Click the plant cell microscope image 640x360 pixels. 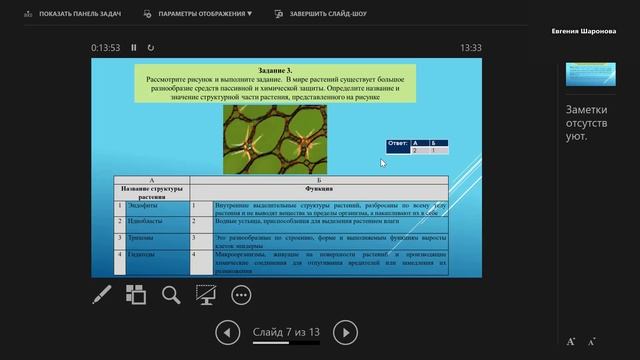[275, 139]
